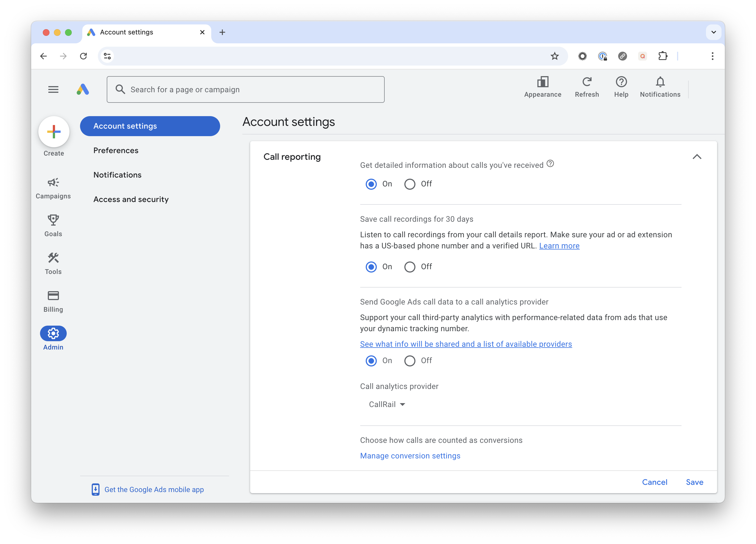Image resolution: width=756 pixels, height=544 pixels.
Task: Close the Account settings browser tab
Action: click(202, 32)
